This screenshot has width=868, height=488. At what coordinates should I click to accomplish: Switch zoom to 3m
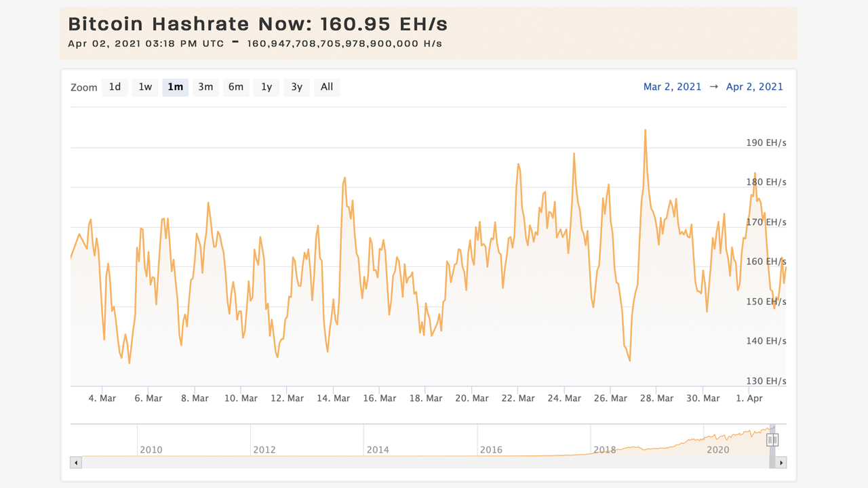(x=205, y=87)
